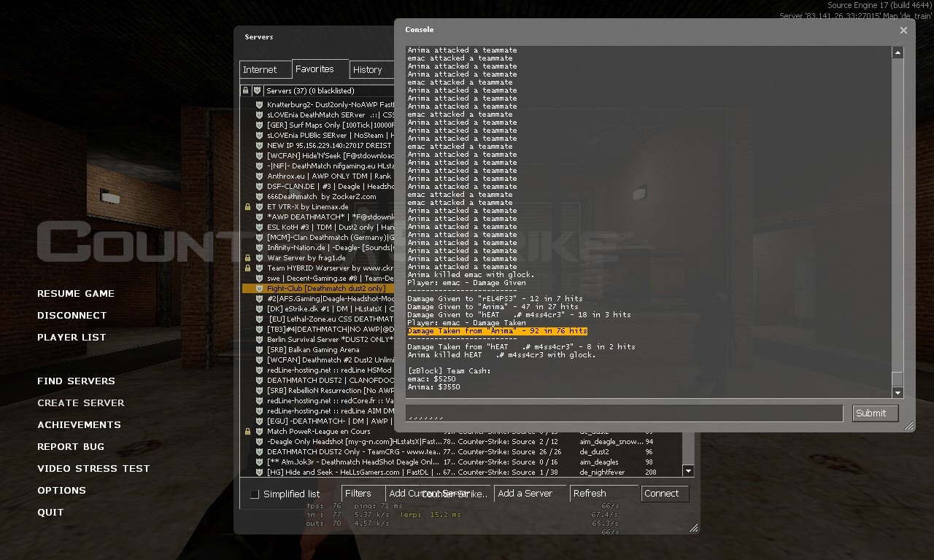
Task: Click the resize grip of the Servers window
Action: (x=694, y=528)
